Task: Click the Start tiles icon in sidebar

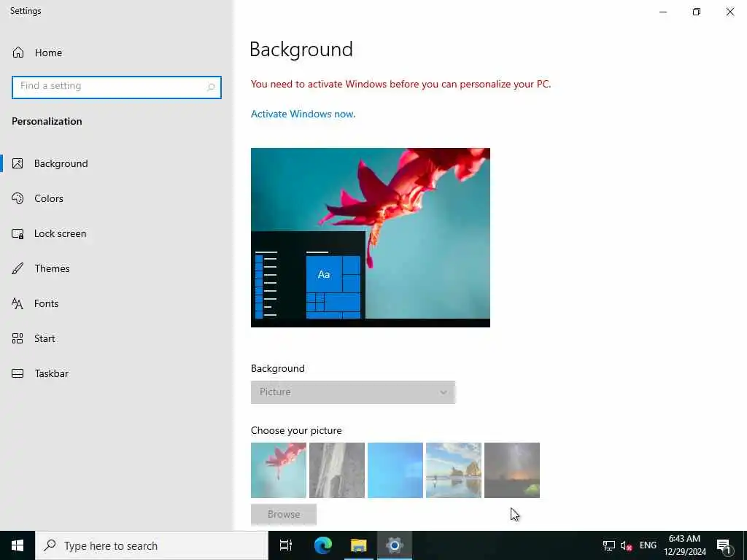Action: tap(18, 338)
